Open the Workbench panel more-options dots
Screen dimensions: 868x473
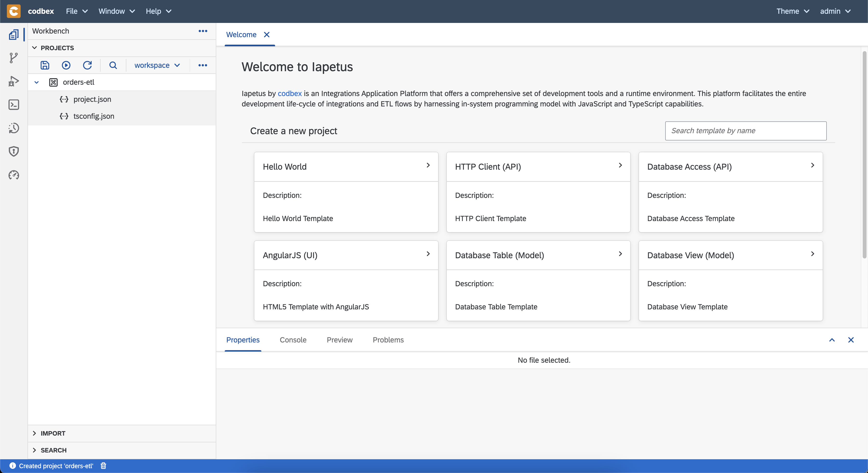click(203, 31)
